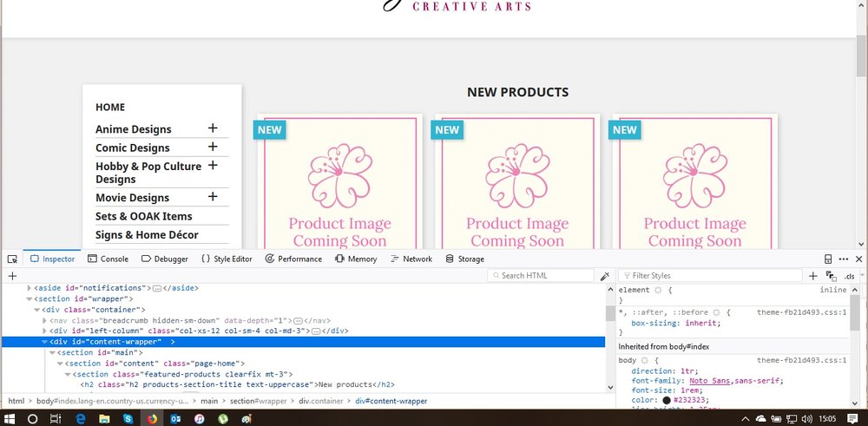Expand the div#left-column node
868x426 pixels.
44,331
